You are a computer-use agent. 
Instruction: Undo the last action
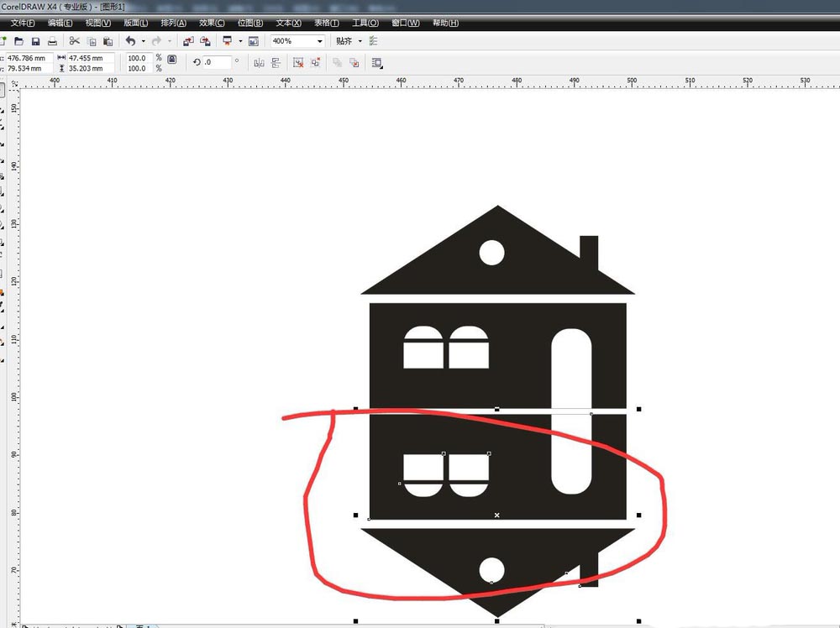[131, 40]
